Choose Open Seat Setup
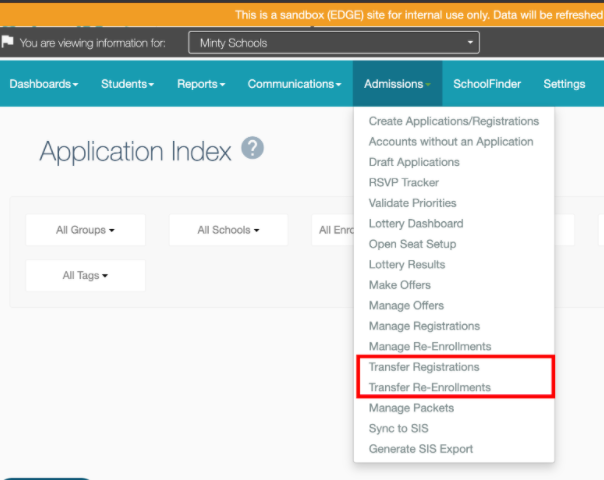The height and width of the screenshot is (480, 604). [x=412, y=244]
